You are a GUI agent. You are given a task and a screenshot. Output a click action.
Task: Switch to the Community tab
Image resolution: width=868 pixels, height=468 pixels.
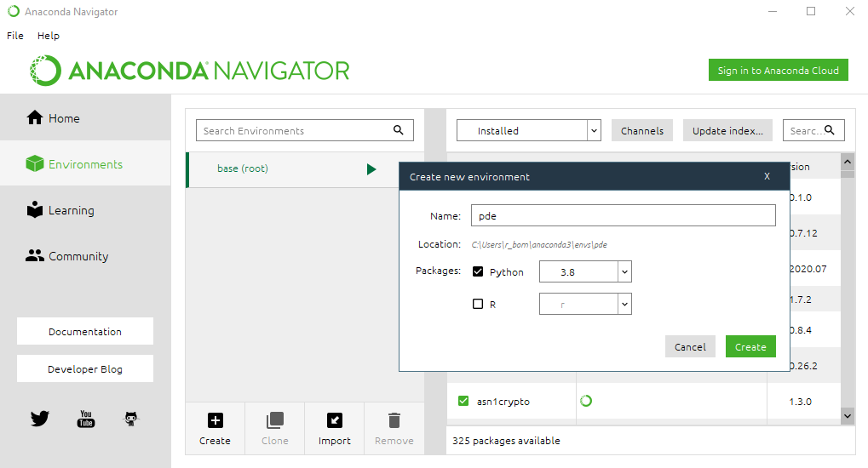pyautogui.click(x=85, y=255)
